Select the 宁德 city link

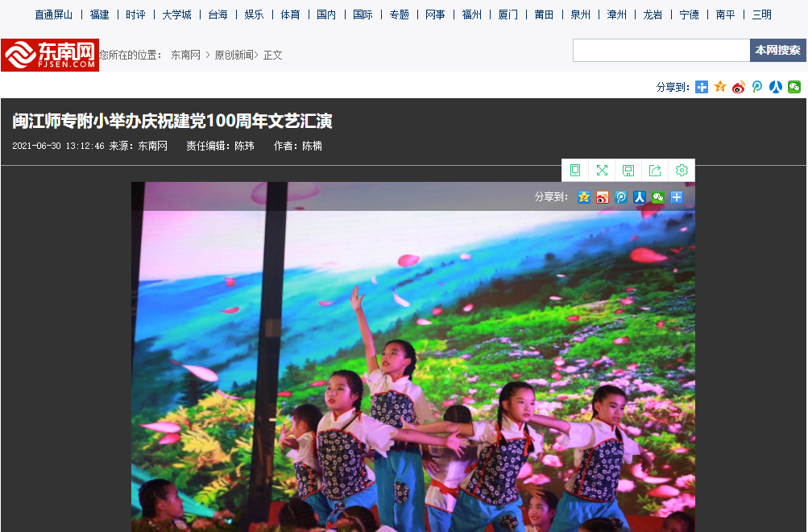point(690,15)
